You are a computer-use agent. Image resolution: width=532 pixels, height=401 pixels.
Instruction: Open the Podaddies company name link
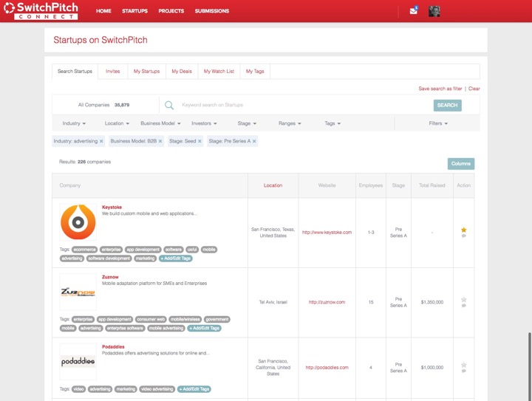click(x=113, y=347)
